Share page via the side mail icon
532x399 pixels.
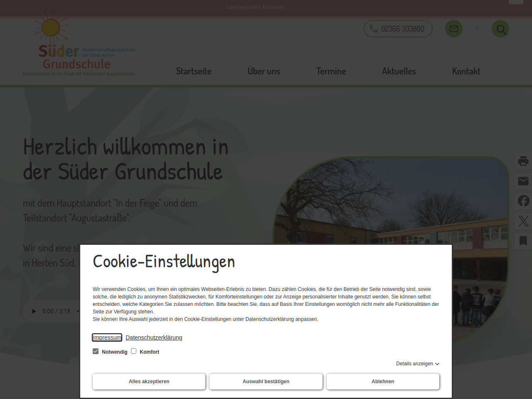523,181
